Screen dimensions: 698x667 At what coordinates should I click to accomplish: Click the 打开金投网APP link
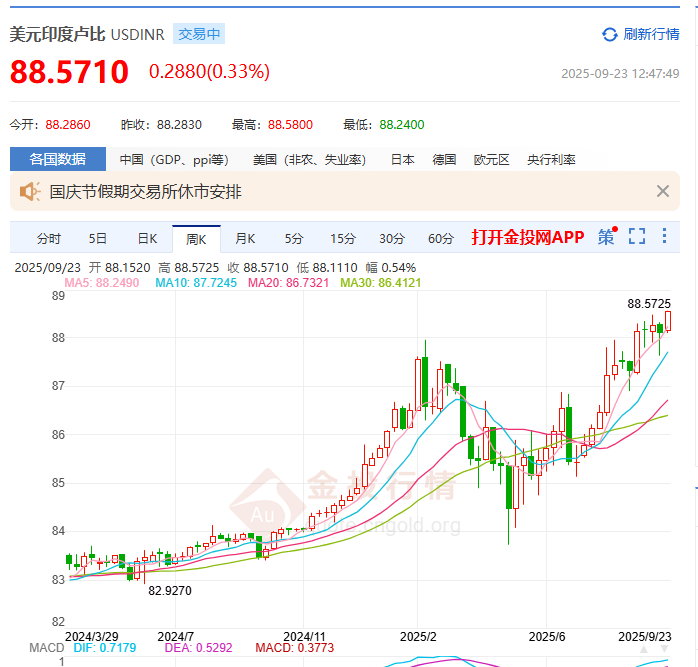click(x=527, y=237)
